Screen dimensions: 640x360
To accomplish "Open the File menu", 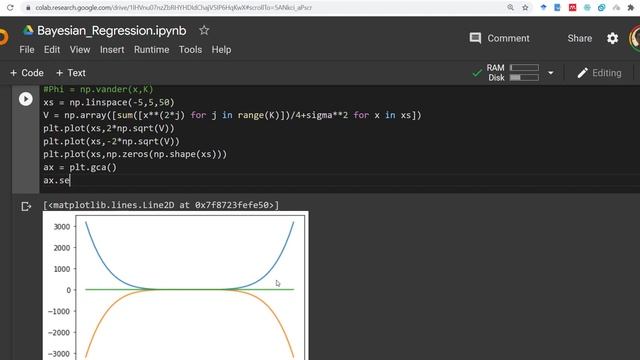I will (27, 50).
